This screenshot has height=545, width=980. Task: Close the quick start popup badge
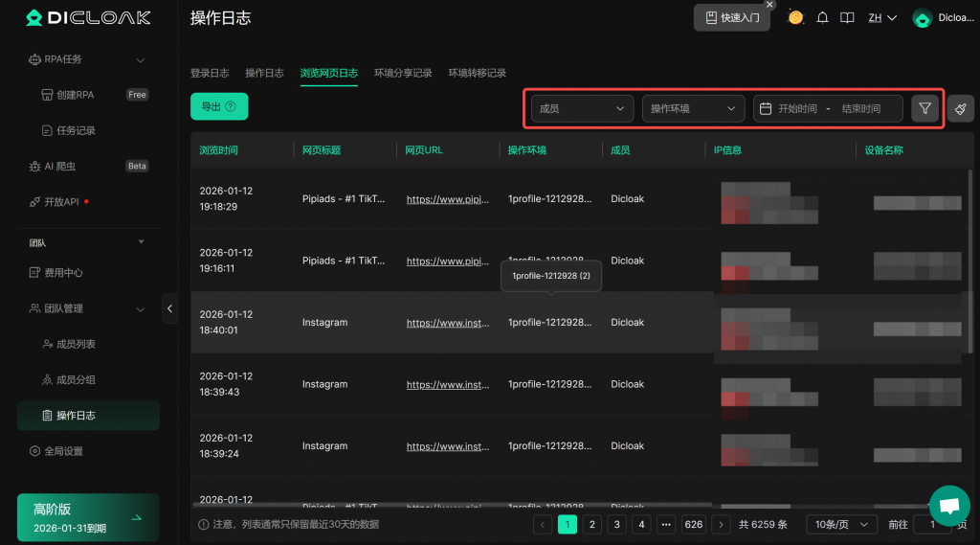click(x=770, y=5)
